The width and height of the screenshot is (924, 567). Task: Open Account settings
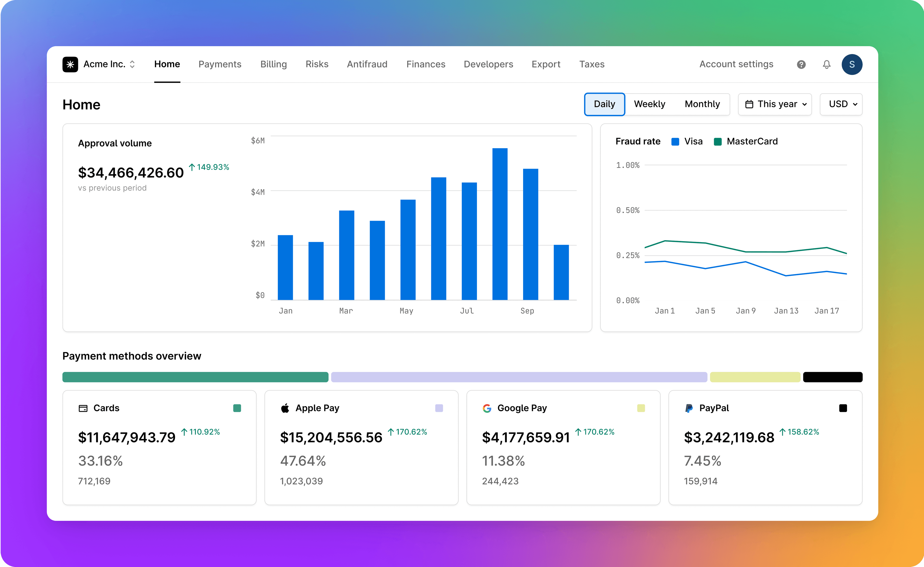point(736,64)
